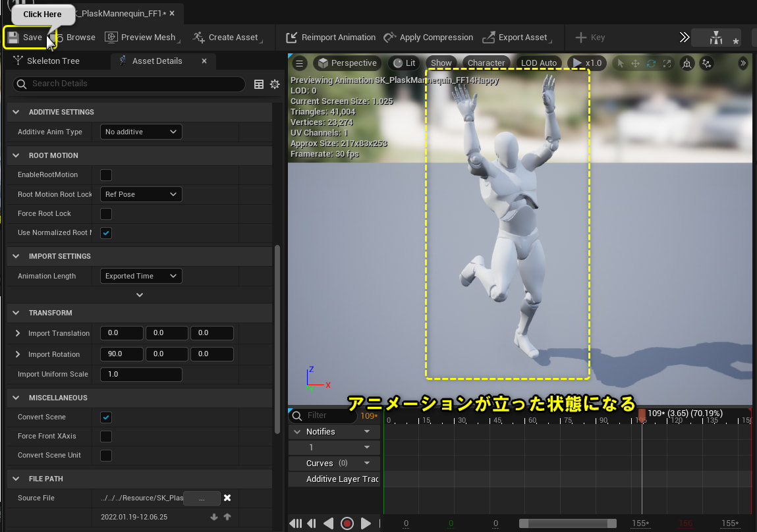Switch to the Skeleton Tree tab
This screenshot has width=757, height=532.
tap(53, 61)
